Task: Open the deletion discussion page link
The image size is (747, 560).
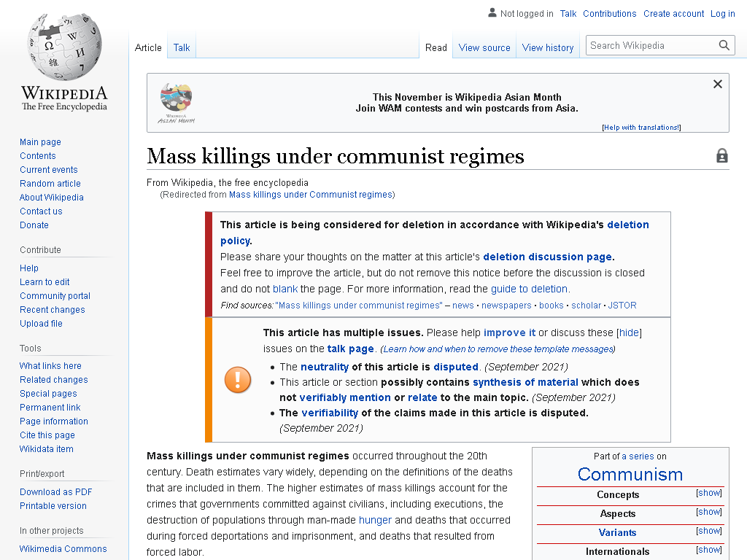Action: pos(547,257)
